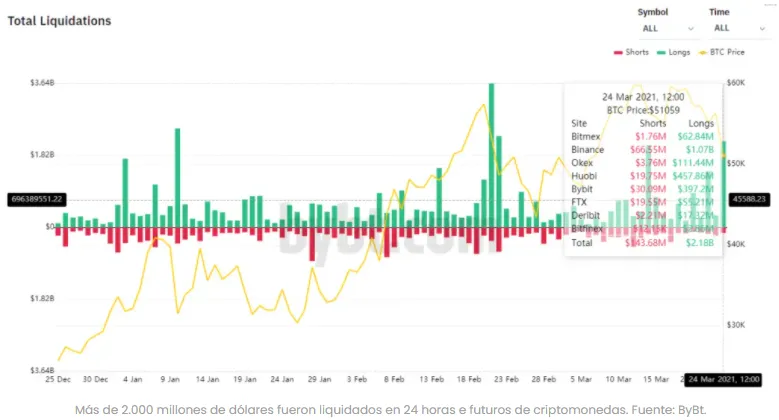The width and height of the screenshot is (779, 420).
Task: Click the tooltip header 24 Mar 2021, 12:00
Action: (643, 97)
